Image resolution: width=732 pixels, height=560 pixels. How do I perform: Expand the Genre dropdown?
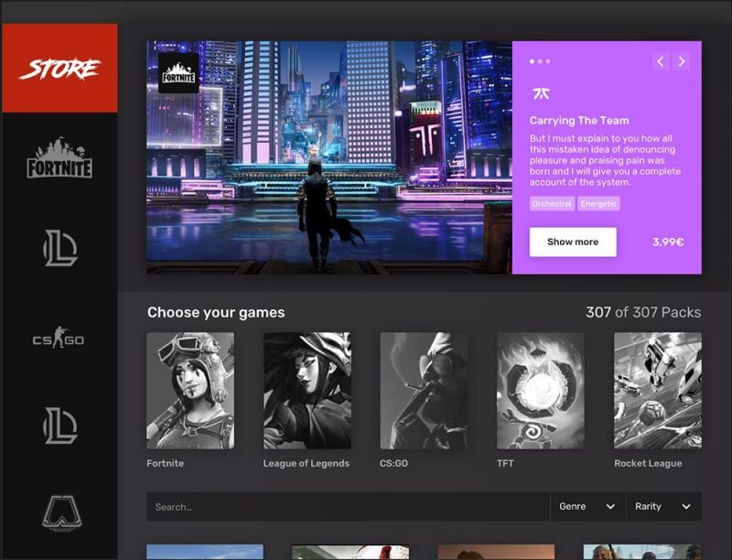click(587, 506)
